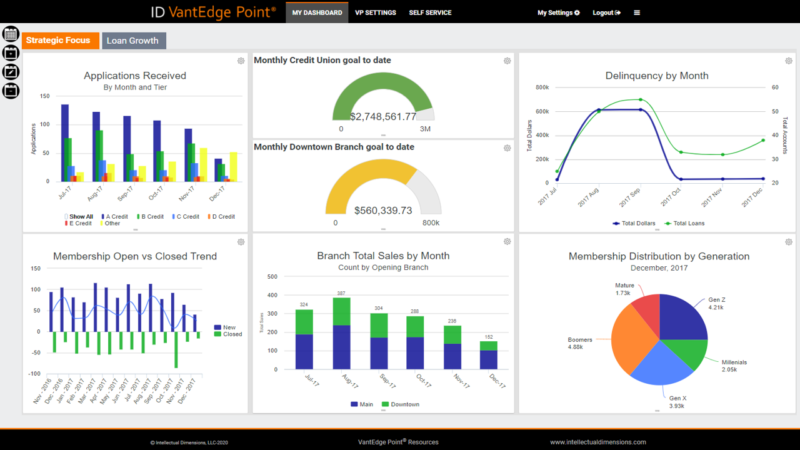
Task: Click the add-dashboard calendar plus icon
Action: click(11, 53)
